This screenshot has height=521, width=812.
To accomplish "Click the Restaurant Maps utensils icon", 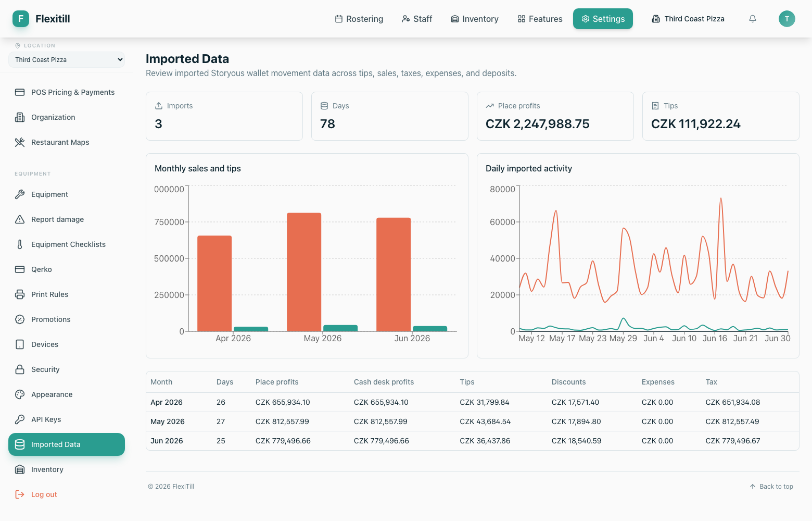I will pyautogui.click(x=20, y=142).
